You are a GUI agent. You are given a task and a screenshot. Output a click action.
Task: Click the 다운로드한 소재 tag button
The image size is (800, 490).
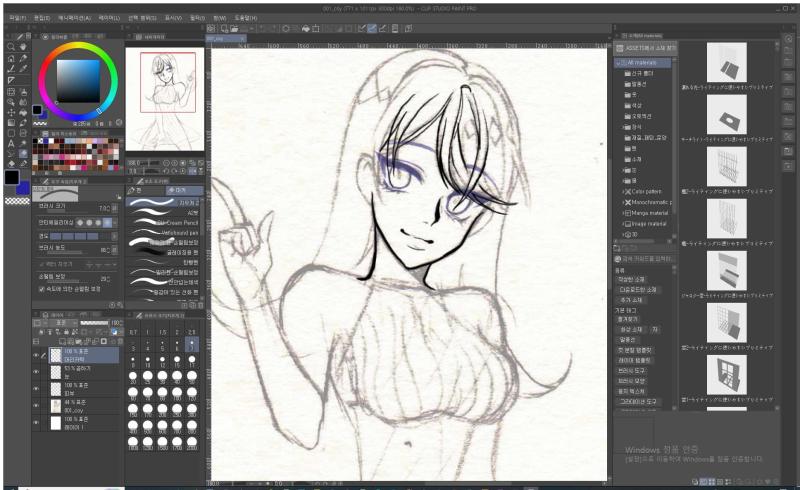click(x=637, y=290)
